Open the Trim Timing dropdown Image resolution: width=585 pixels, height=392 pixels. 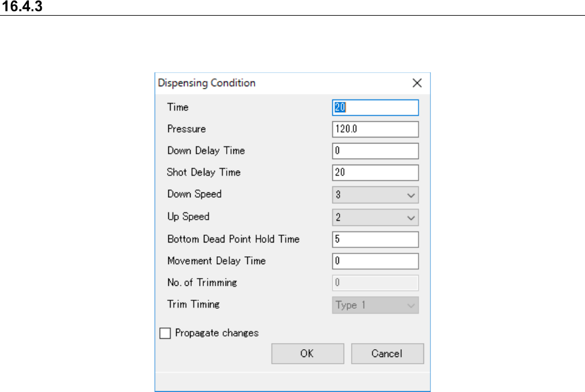[375, 305]
